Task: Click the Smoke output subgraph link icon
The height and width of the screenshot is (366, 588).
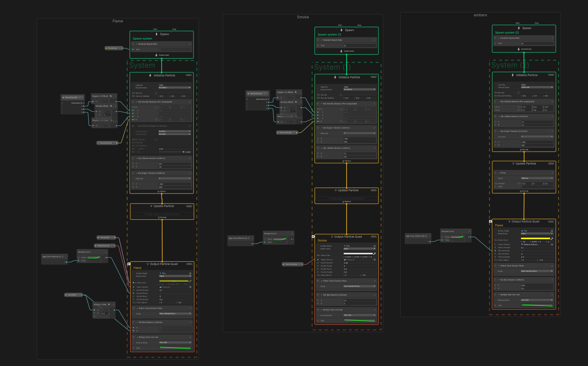Action: [313, 237]
